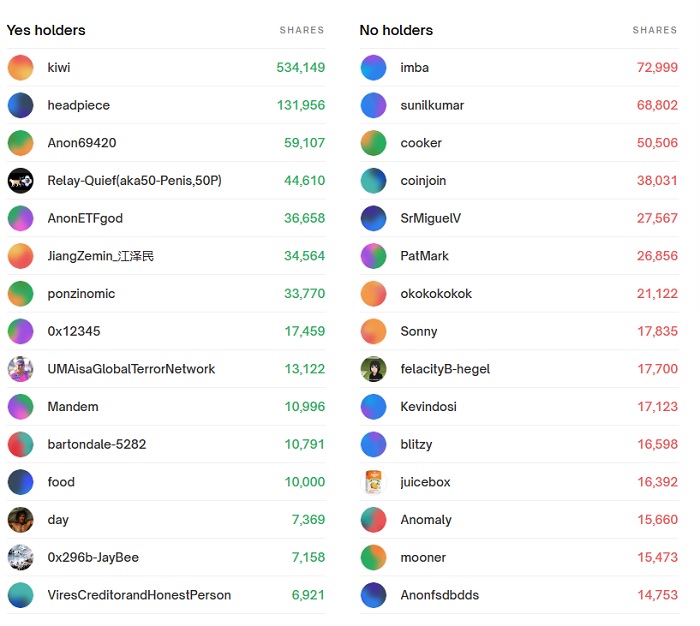The height and width of the screenshot is (626, 700).
Task: Click ViresCreditorandHonestPerson's avatar
Action: click(21, 595)
